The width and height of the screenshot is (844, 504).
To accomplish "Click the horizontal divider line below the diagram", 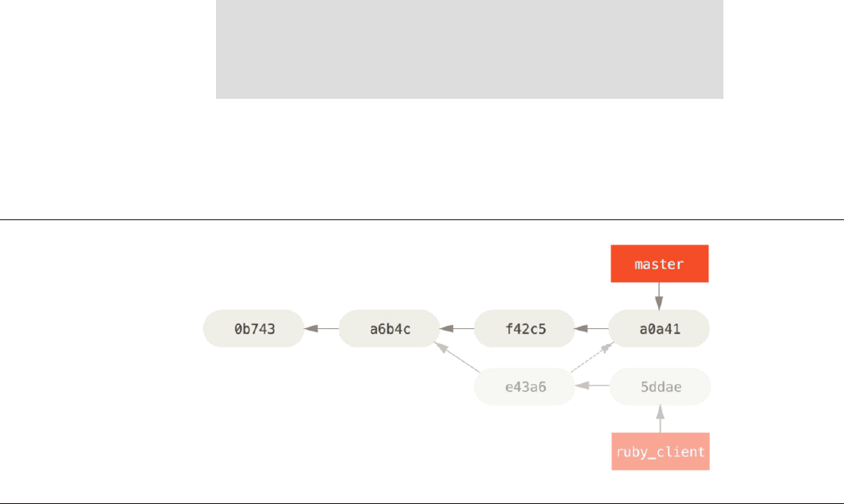I will point(422,503).
